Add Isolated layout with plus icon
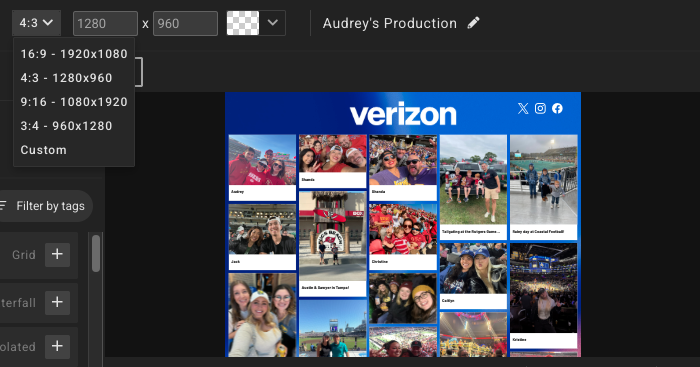Viewport: 700px width, 367px height. click(x=57, y=346)
